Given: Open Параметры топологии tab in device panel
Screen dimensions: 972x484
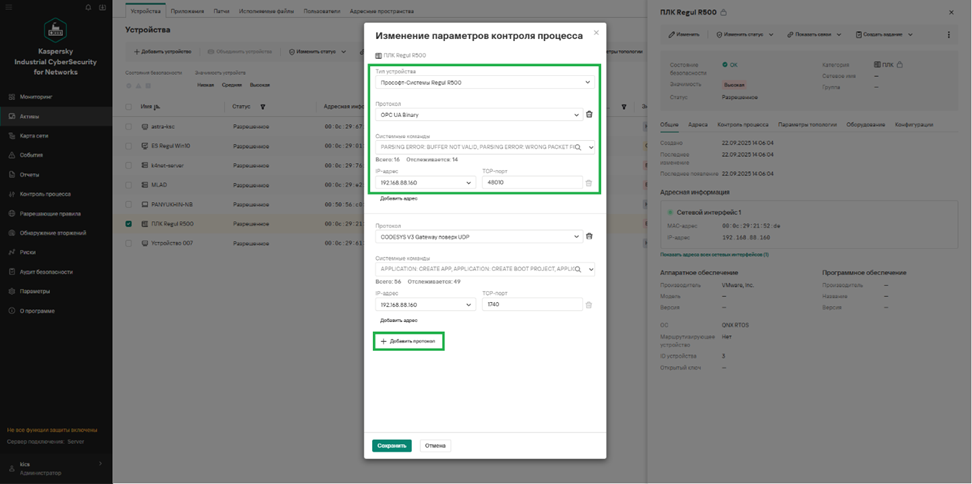Looking at the screenshot, I should coord(807,125).
